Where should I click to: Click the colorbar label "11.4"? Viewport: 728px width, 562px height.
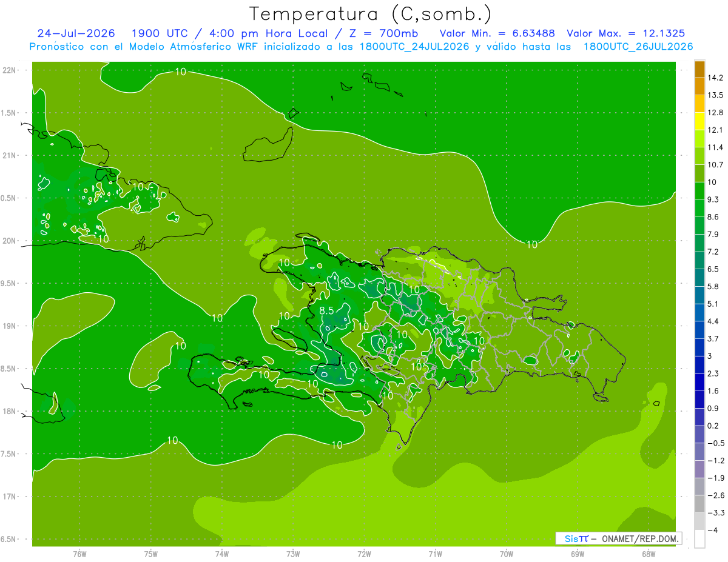coord(716,147)
